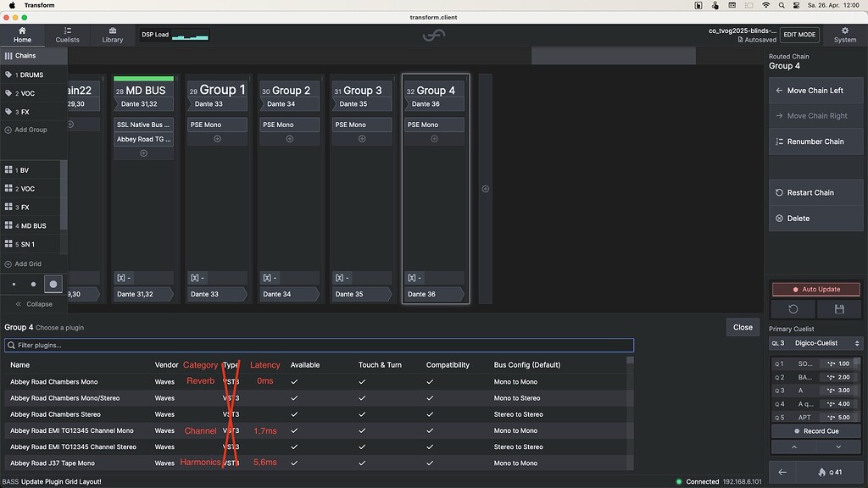Enable Auto Update
Screen dimensions: 868x488
point(815,289)
